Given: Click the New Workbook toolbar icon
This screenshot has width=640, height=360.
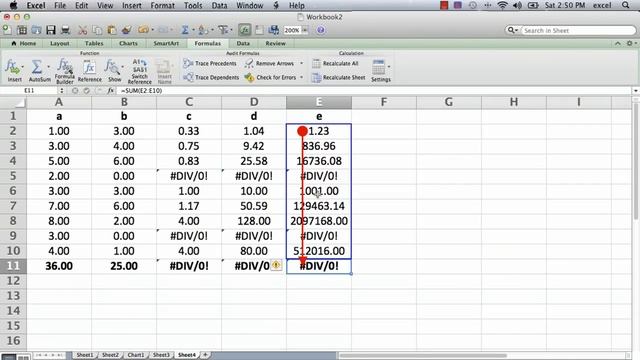Looking at the screenshot, I should tap(7, 30).
